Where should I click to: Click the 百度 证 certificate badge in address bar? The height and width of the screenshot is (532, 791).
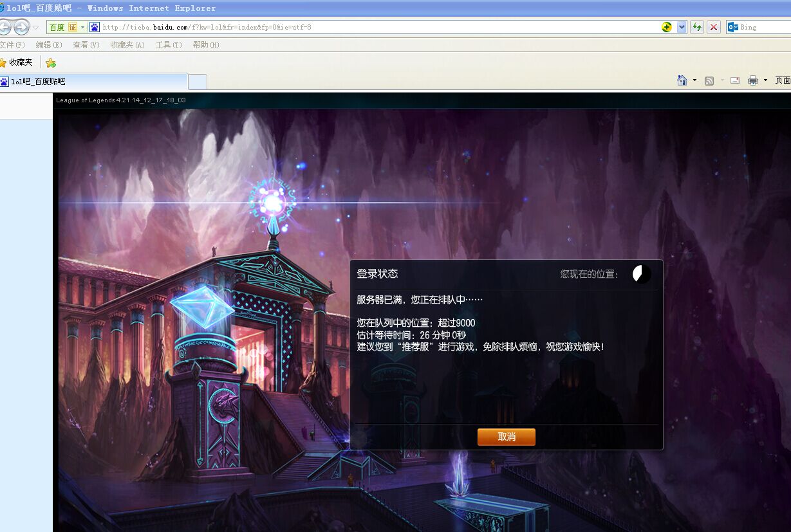click(63, 27)
